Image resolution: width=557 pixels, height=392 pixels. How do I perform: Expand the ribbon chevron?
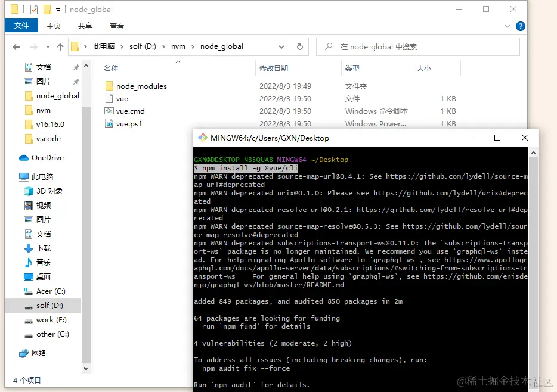(508, 26)
